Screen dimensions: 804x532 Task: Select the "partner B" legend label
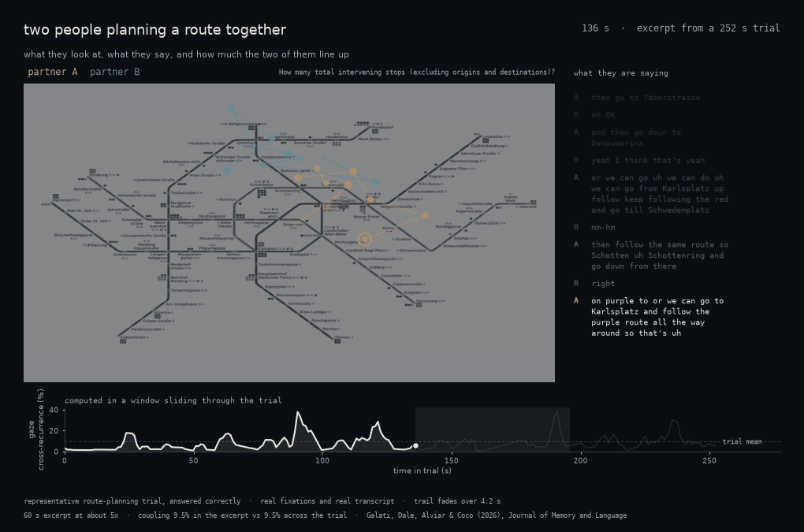coord(115,72)
